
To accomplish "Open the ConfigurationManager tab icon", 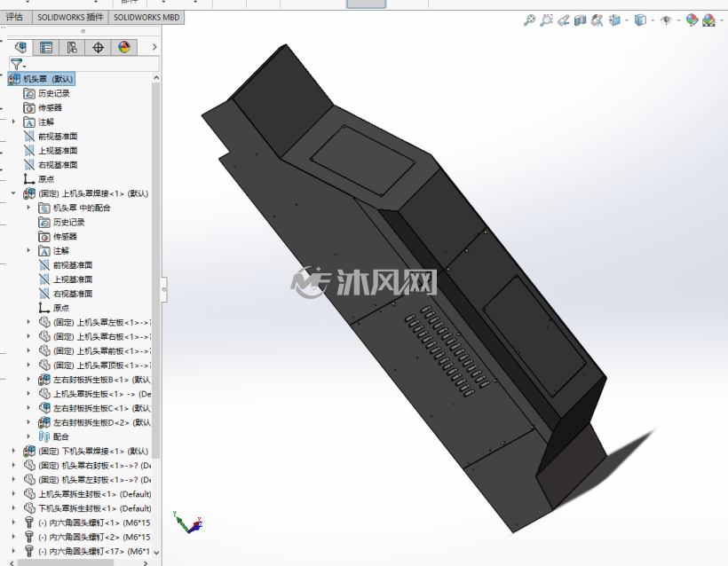I will click(x=72, y=47).
